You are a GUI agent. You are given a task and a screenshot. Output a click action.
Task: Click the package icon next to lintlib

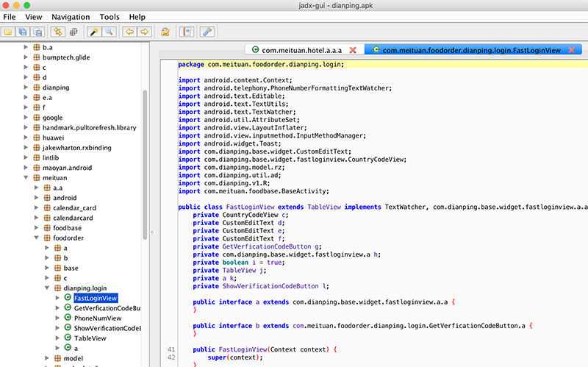(36, 157)
